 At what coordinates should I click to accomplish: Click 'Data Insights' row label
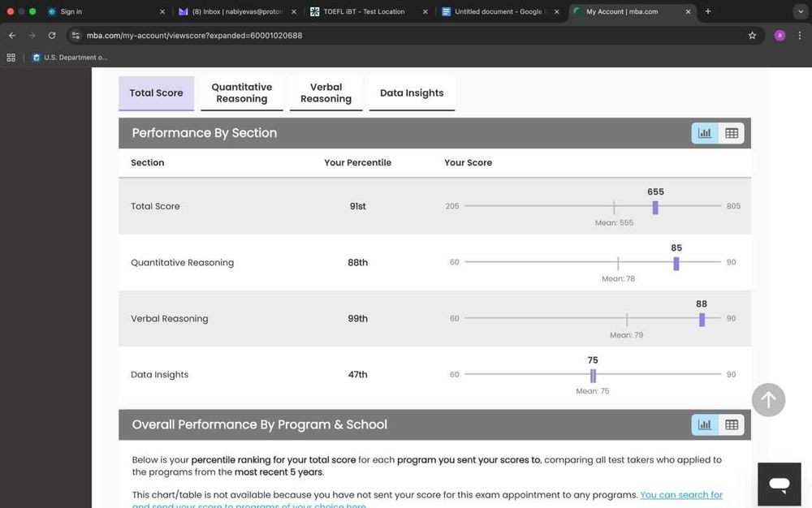[x=159, y=375]
